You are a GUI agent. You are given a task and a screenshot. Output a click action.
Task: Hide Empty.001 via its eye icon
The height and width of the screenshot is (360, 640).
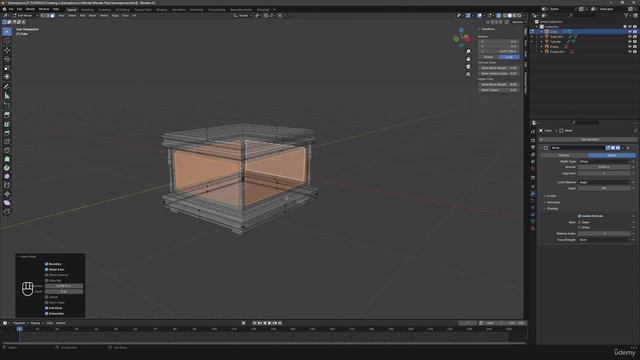630,52
